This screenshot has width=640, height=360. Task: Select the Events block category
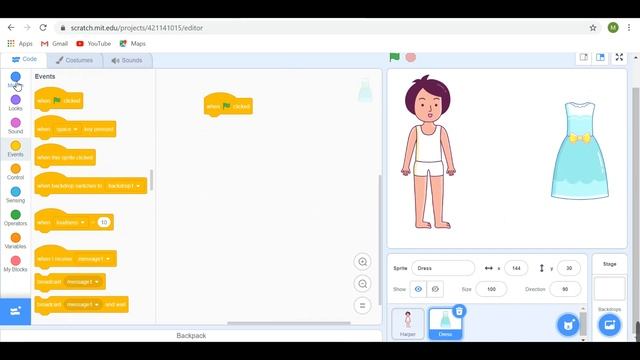16,149
